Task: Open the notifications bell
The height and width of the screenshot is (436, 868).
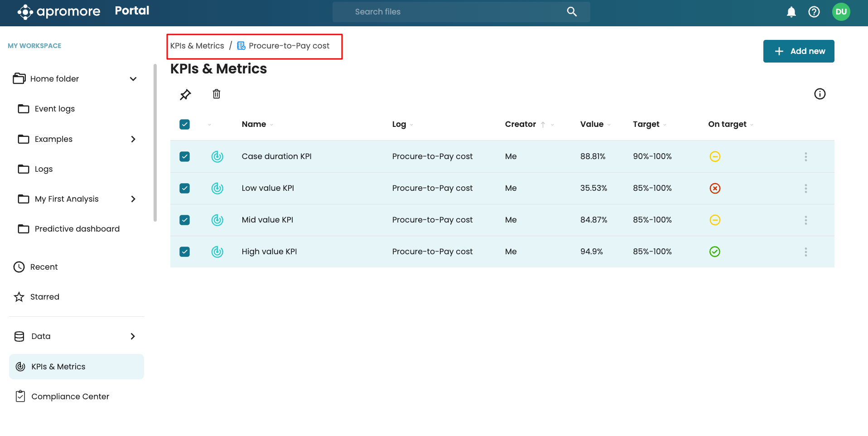Action: coord(791,12)
